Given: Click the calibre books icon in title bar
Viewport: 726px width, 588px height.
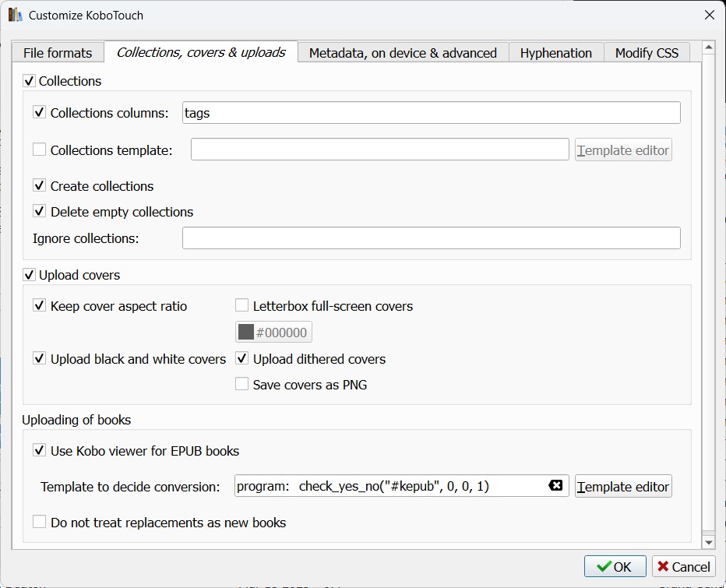Looking at the screenshot, I should point(15,15).
